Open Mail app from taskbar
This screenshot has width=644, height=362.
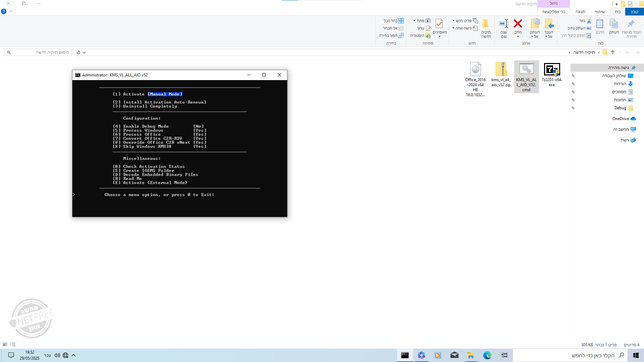[x=454, y=355]
